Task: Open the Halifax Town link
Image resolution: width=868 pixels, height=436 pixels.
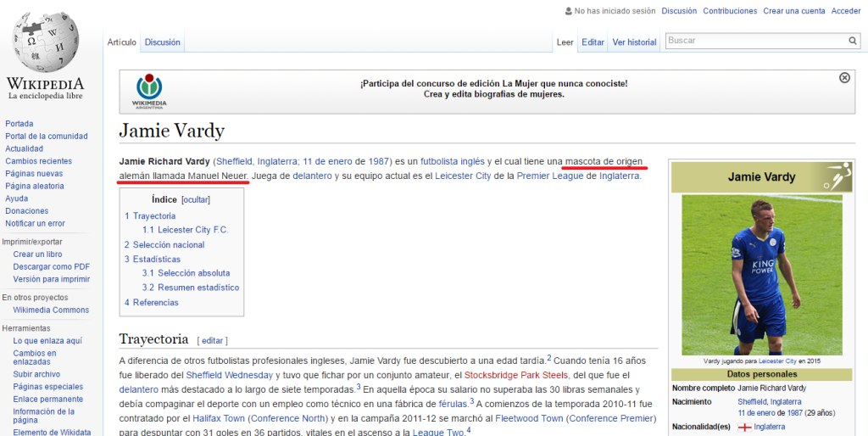Action: (219, 418)
